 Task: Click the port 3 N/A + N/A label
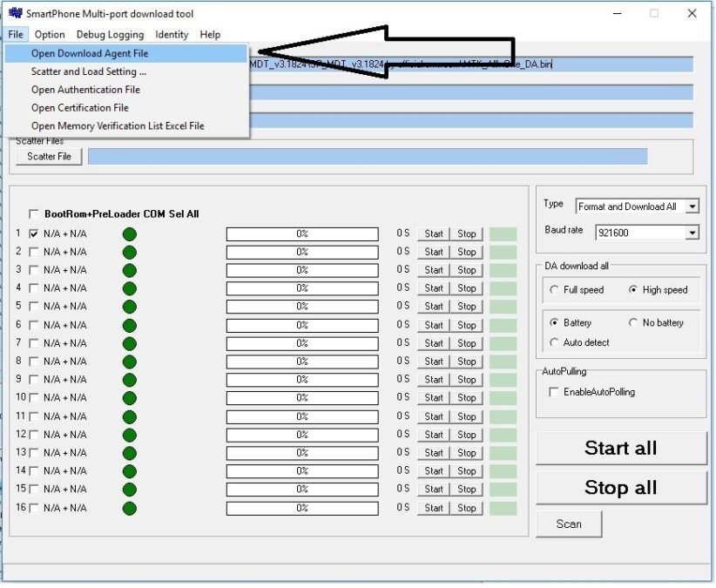click(65, 271)
